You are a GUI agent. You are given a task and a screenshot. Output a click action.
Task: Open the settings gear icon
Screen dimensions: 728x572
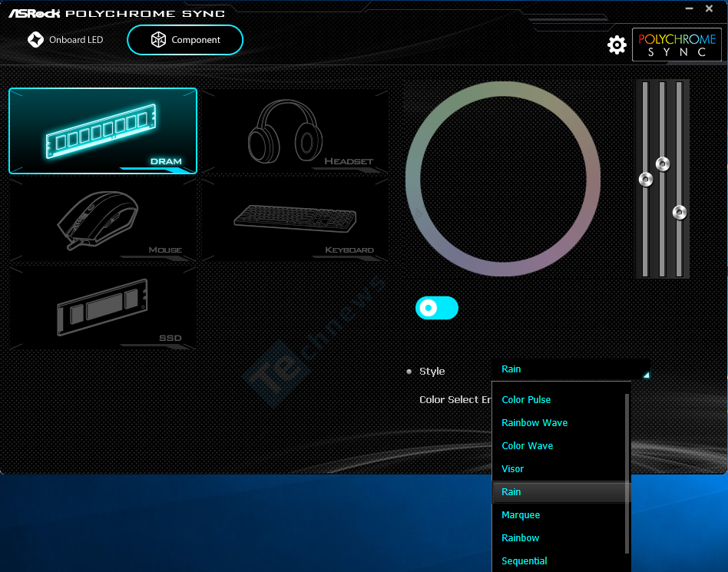617,45
